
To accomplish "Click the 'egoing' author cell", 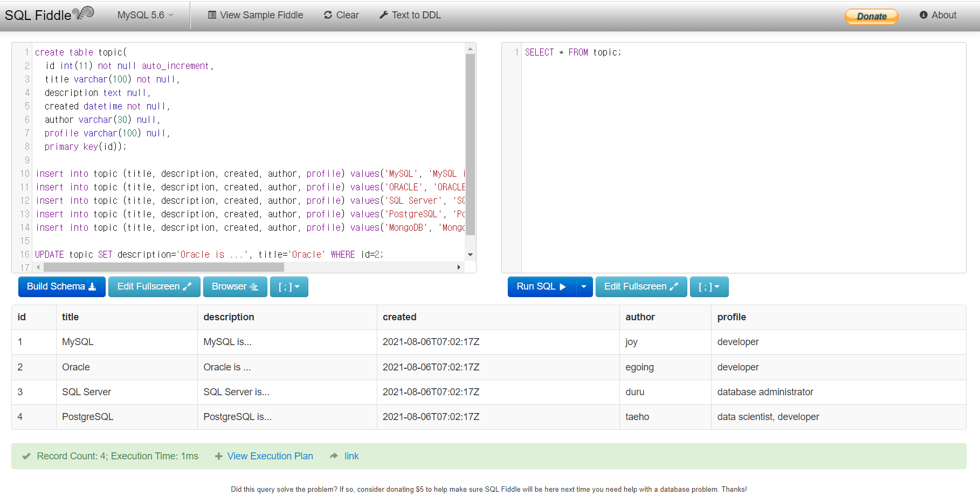I will 665,367.
